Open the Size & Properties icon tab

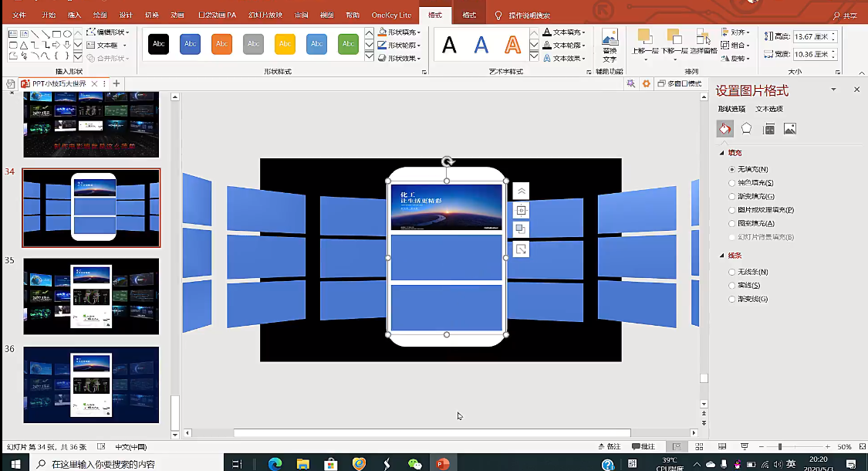click(x=768, y=129)
